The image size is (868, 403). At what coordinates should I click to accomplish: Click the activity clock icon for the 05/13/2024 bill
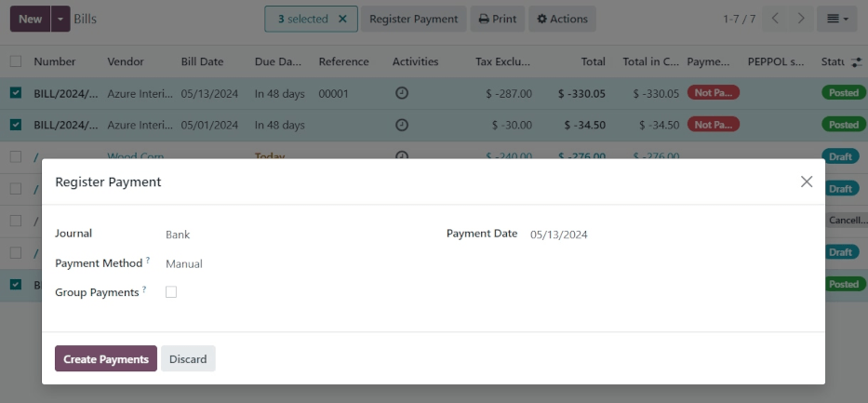pos(402,93)
